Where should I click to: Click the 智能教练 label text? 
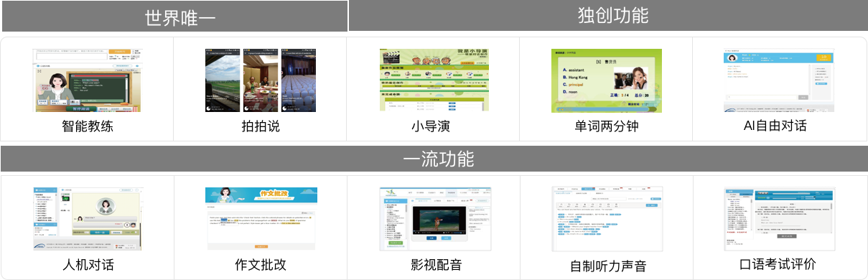pos(87,126)
